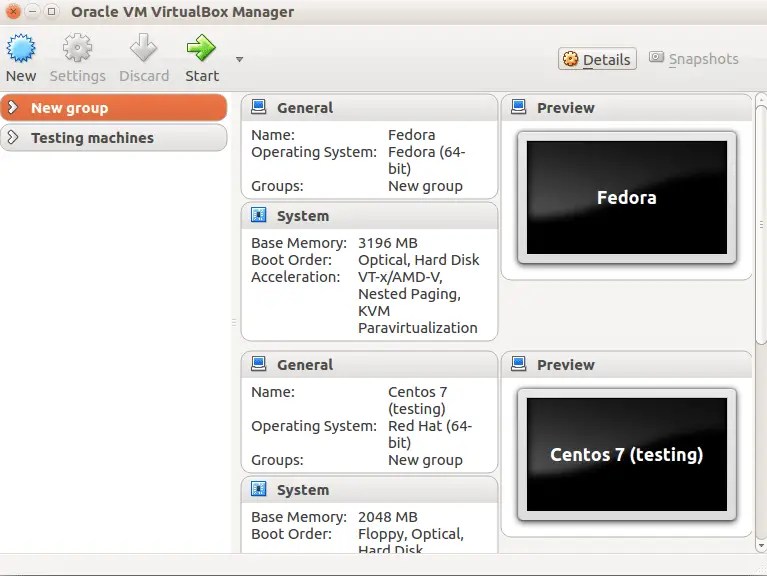Click the Optical, Hard Disk boot order
This screenshot has width=767, height=576.
pyautogui.click(x=419, y=260)
